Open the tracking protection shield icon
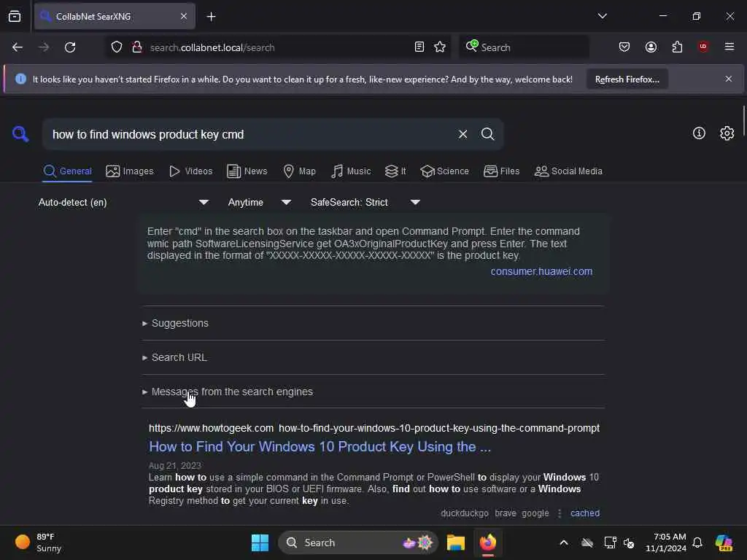Image resolution: width=747 pixels, height=560 pixels. (117, 47)
